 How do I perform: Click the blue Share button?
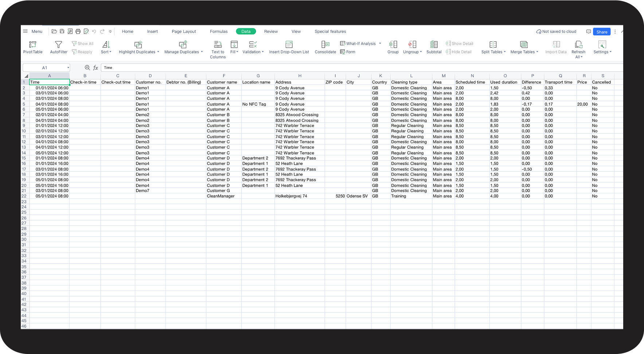coord(601,32)
